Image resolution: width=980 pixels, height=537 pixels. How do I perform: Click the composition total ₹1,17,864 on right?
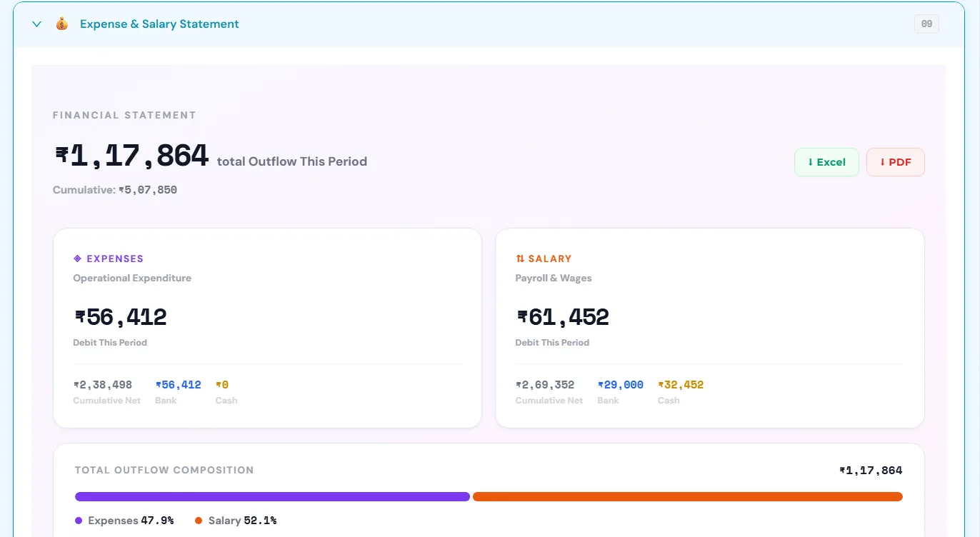point(871,471)
